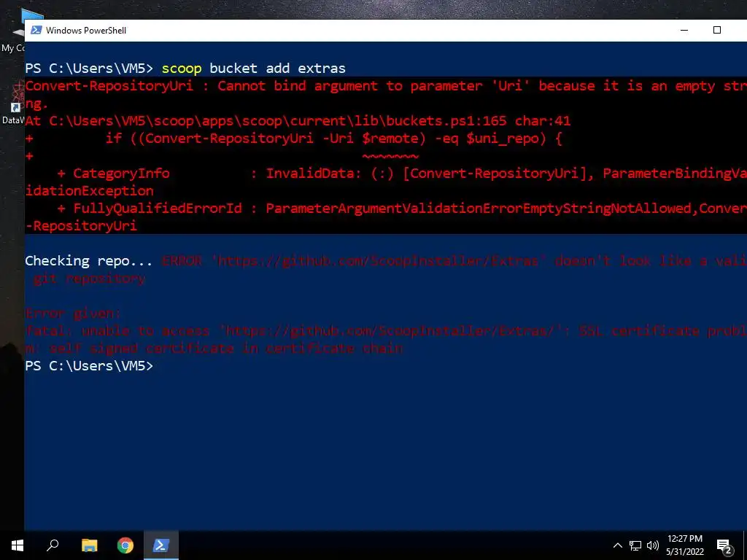The height and width of the screenshot is (560, 747).
Task: Click the 'if ((Convert-RepositoryUri -Uri $remote)' line
Action: point(293,138)
